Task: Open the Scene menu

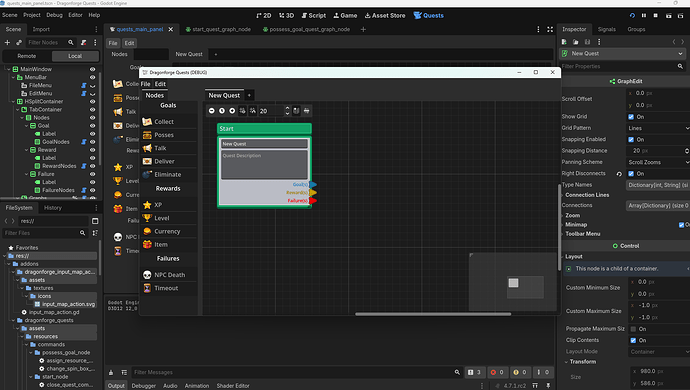Action: click(x=10, y=15)
